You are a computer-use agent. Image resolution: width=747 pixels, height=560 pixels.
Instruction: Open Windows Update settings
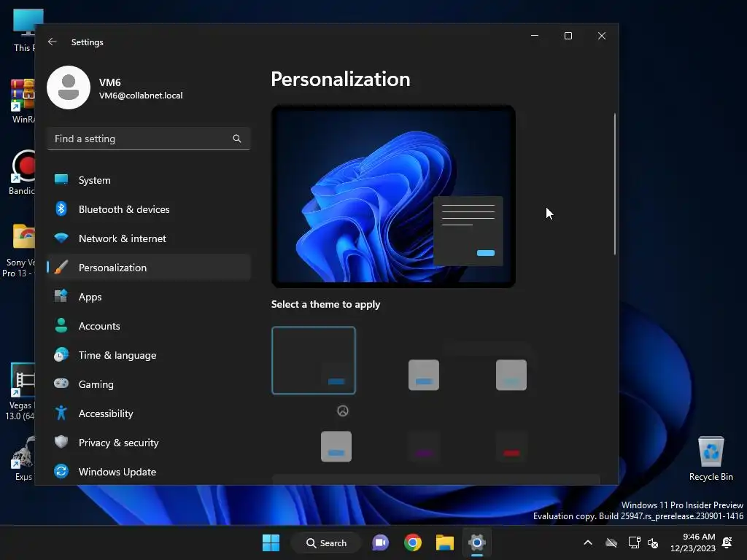(x=149, y=472)
